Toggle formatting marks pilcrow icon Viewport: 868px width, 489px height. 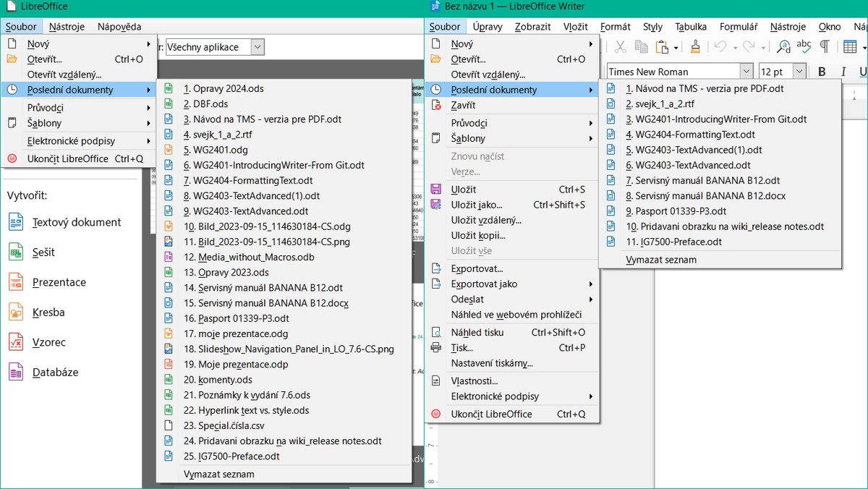(824, 47)
